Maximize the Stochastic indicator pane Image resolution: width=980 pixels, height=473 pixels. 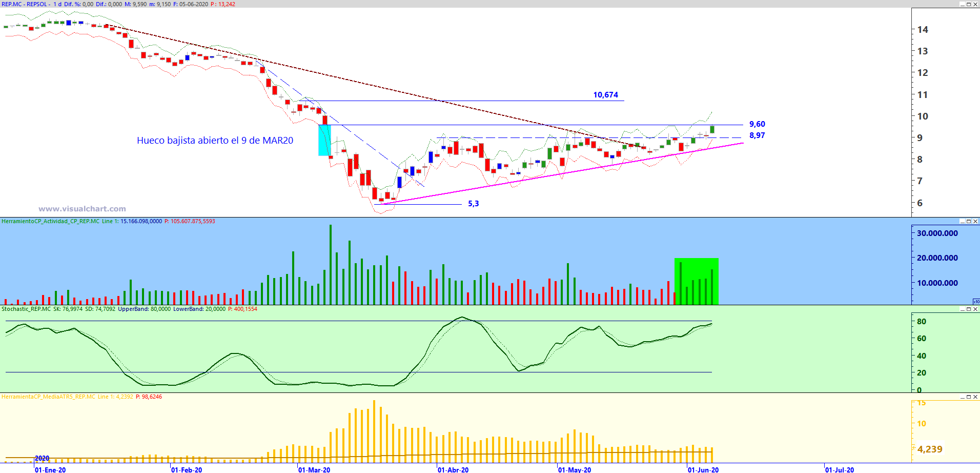click(x=969, y=309)
